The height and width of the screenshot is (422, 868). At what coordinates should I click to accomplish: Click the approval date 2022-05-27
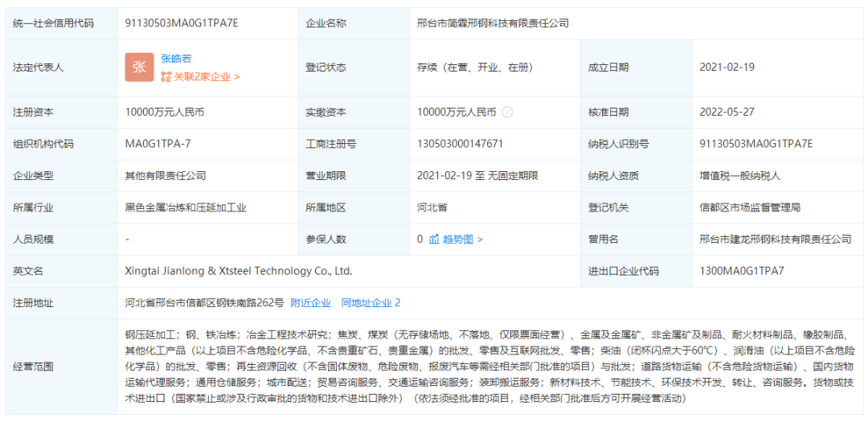(x=727, y=113)
